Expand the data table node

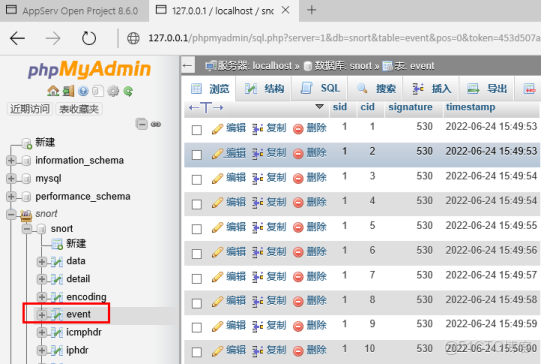point(42,262)
